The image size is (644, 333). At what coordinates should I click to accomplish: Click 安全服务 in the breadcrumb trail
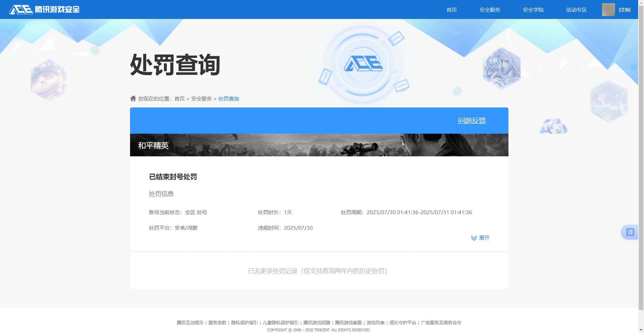point(201,98)
